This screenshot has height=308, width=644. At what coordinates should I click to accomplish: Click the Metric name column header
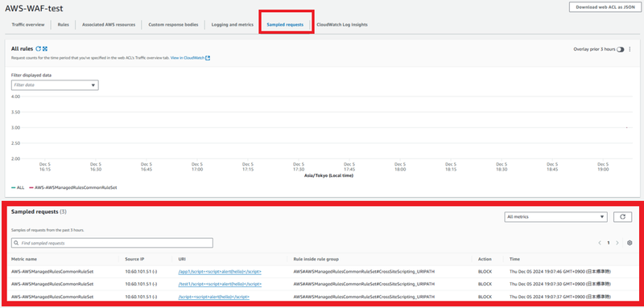pyautogui.click(x=24, y=259)
